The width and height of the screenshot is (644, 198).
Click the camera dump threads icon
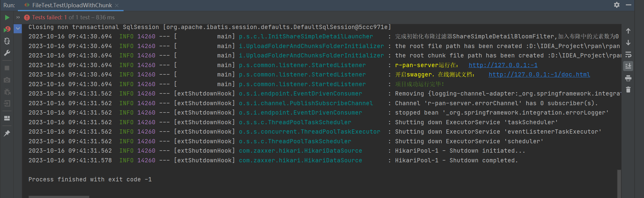[x=7, y=80]
